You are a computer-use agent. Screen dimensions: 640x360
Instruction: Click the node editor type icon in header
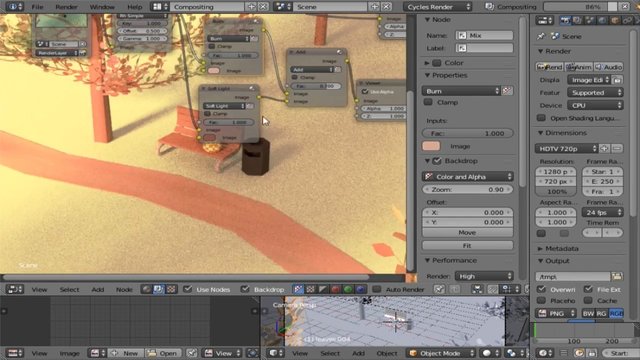pyautogui.click(x=15, y=289)
